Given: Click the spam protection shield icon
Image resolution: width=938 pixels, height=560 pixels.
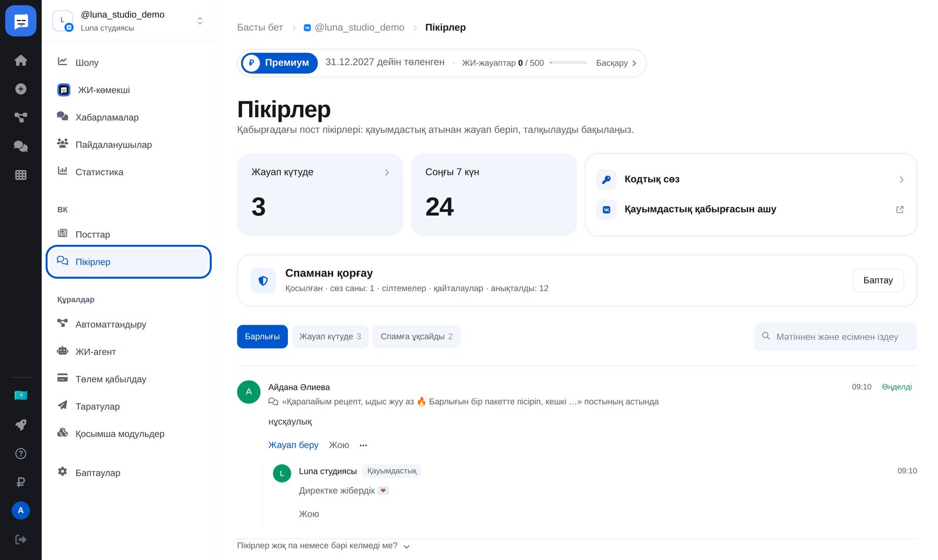Looking at the screenshot, I should point(263,281).
